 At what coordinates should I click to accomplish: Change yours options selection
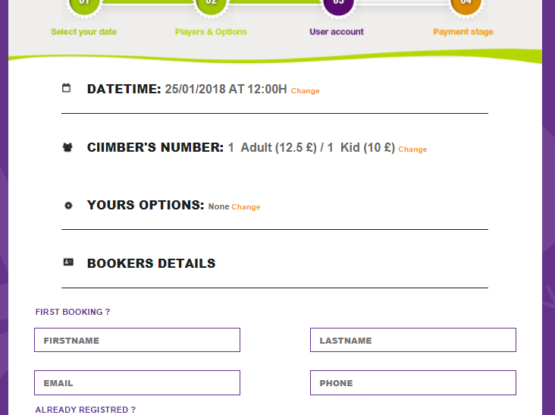click(246, 207)
